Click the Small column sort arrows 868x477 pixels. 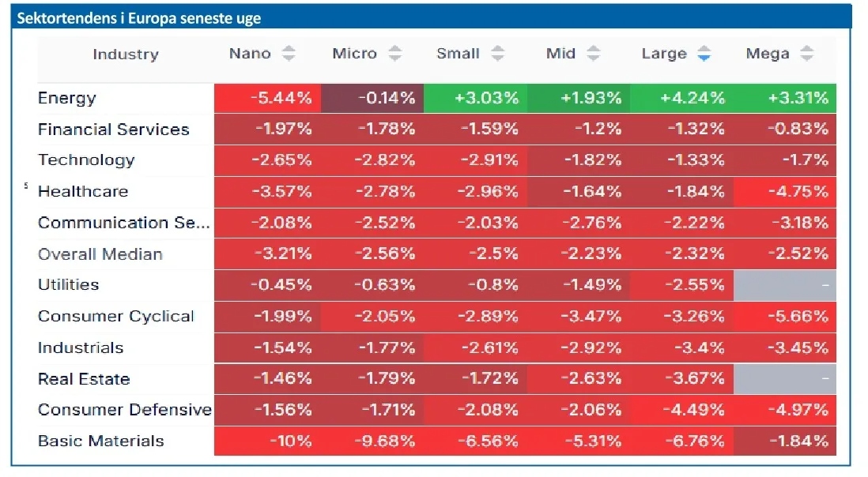[x=497, y=54]
